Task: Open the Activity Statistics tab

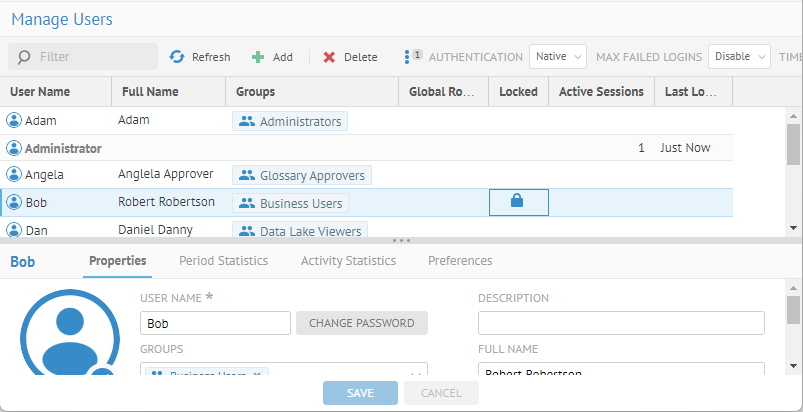Action: tap(348, 261)
